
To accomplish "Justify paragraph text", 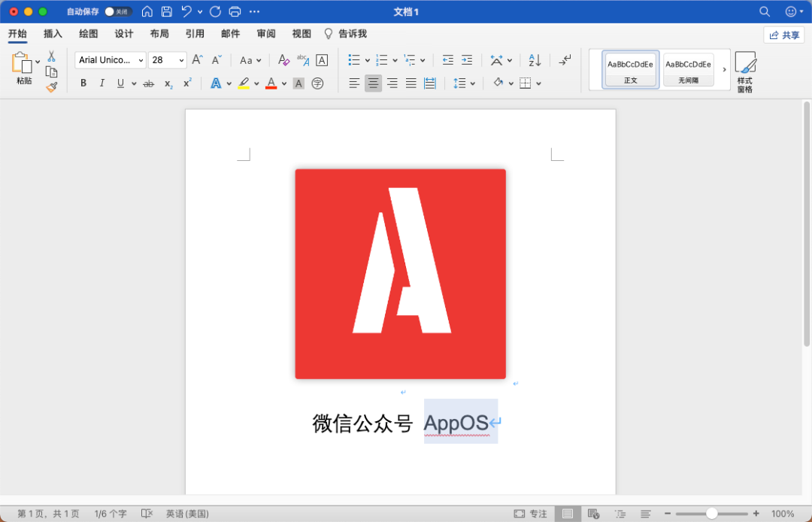I will (411, 83).
